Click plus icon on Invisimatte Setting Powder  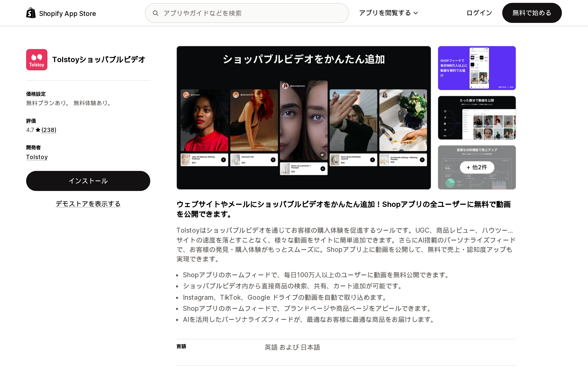click(x=422, y=160)
